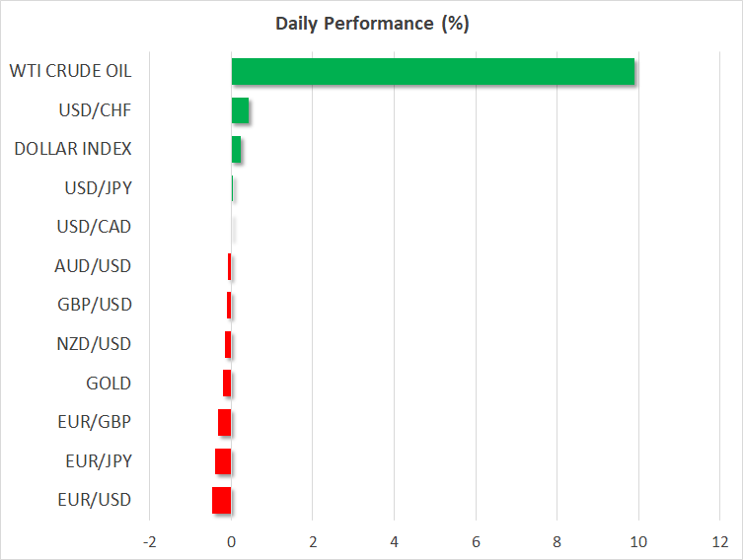743x560 pixels.
Task: Click the Daily Performance (%) chart title
Action: pyautogui.click(x=371, y=24)
